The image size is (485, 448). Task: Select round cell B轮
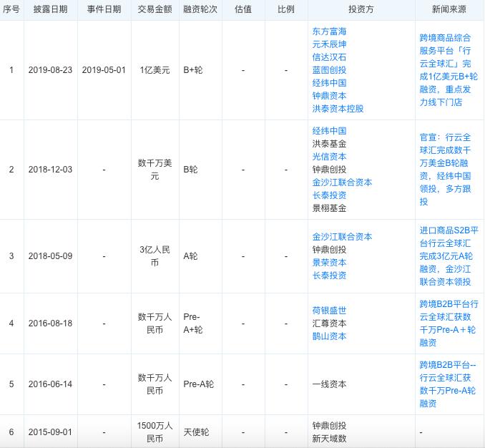190,169
